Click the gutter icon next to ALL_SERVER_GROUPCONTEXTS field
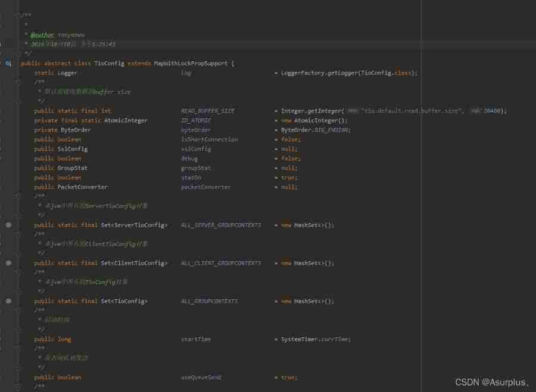Viewport: 536px width, 392px height. pyautogui.click(x=8, y=225)
